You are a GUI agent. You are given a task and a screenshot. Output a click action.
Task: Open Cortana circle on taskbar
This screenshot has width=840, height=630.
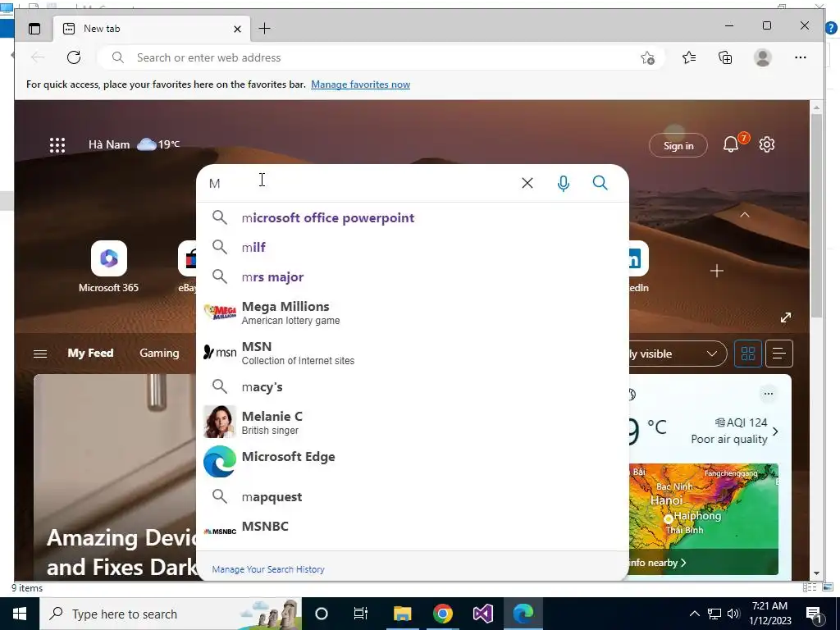coord(322,614)
